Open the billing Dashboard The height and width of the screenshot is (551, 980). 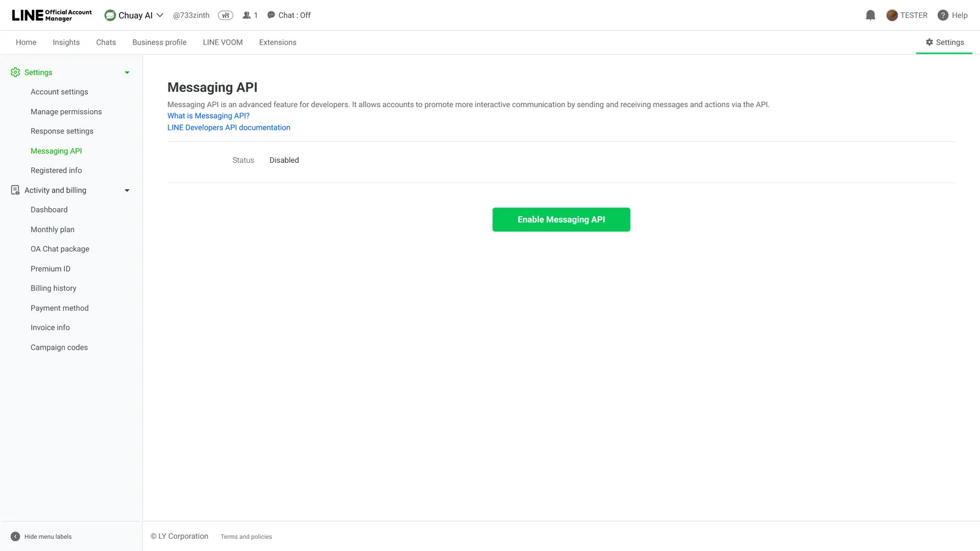[x=49, y=209]
